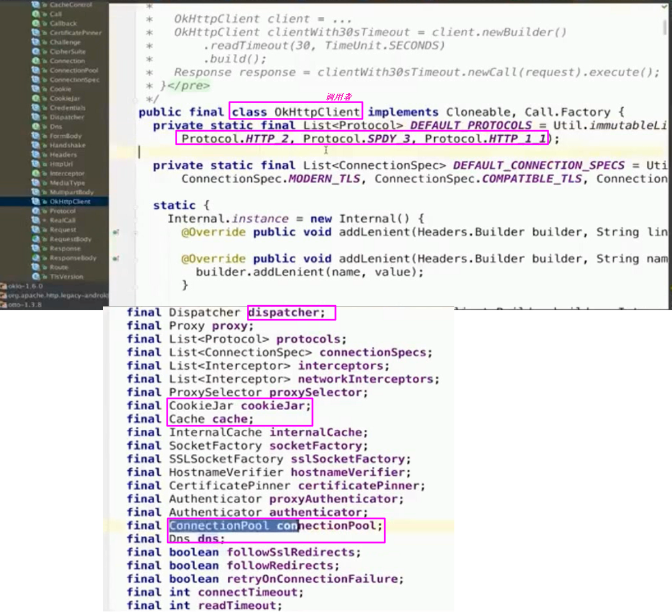Select ResponseBody in the project tree

[x=73, y=258]
